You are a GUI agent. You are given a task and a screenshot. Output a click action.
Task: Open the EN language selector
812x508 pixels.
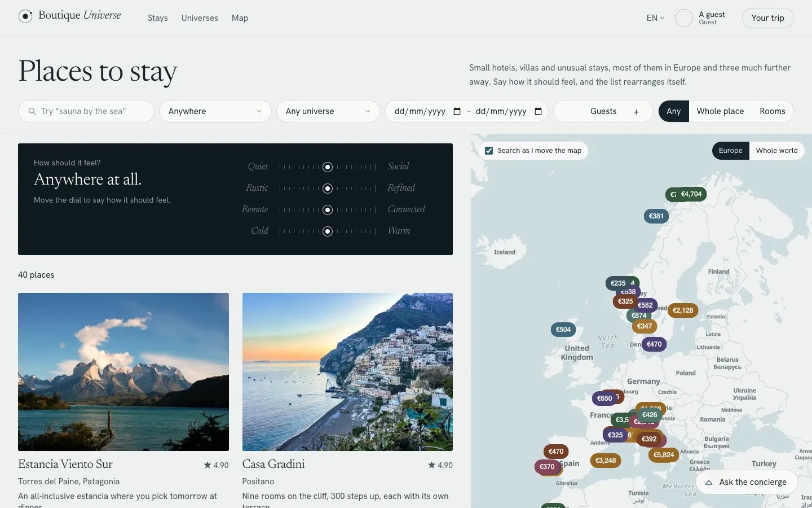655,18
